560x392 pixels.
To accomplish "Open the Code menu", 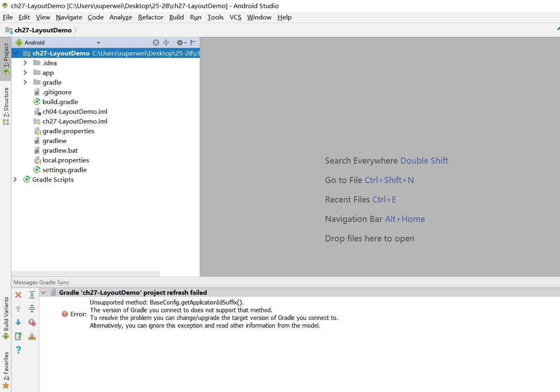I will (96, 17).
